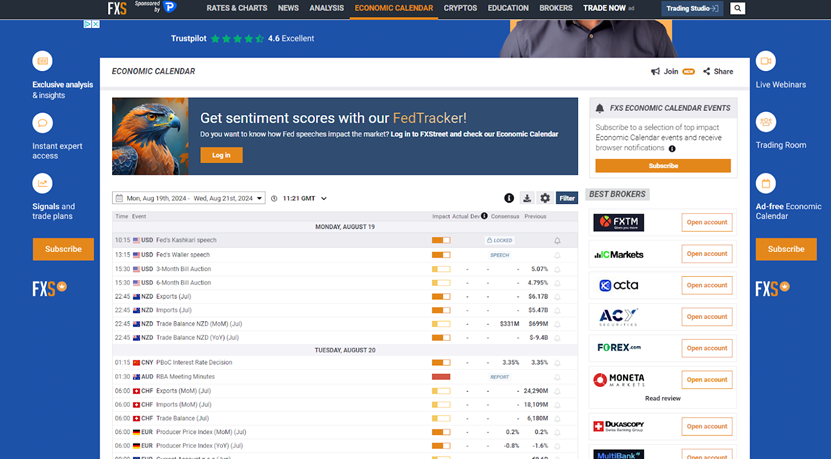Click the FXS Economic Calendar Events bell icon

(599, 108)
